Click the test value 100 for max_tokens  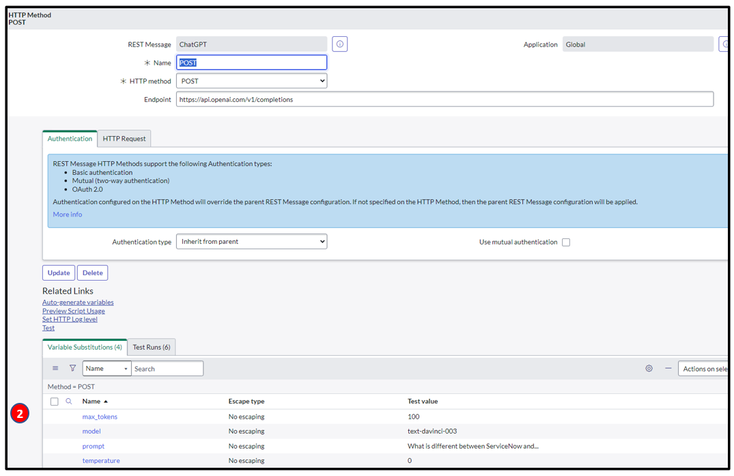pos(413,417)
